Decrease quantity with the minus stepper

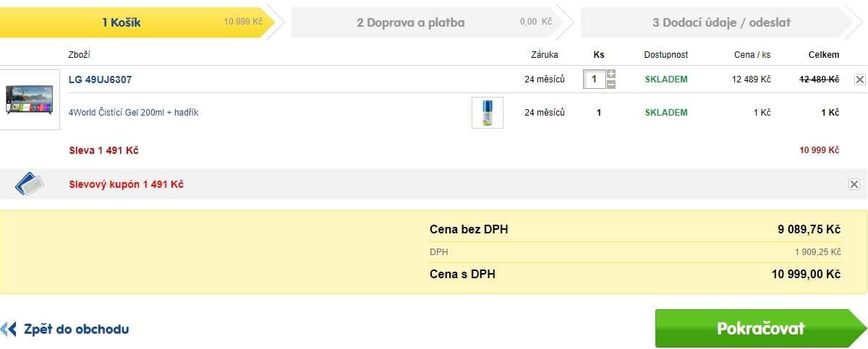pyautogui.click(x=611, y=85)
